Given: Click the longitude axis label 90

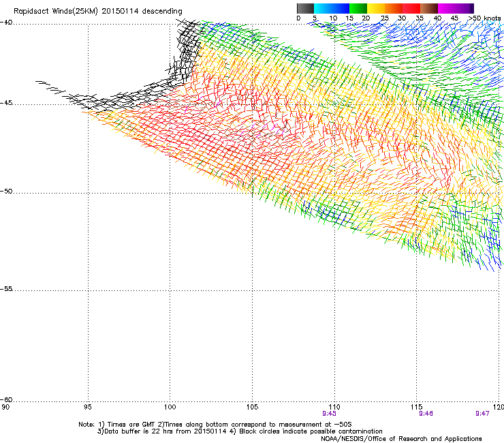Looking at the screenshot, I should tap(5, 408).
